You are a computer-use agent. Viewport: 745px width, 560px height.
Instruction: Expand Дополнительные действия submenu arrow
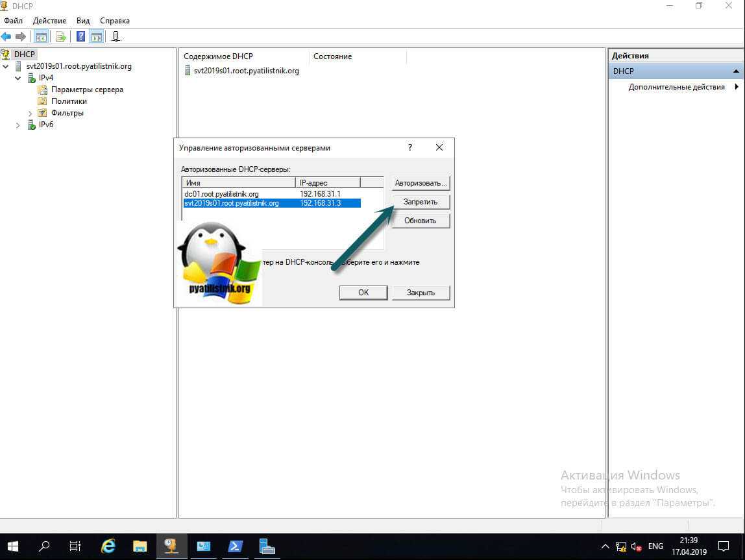(x=737, y=87)
